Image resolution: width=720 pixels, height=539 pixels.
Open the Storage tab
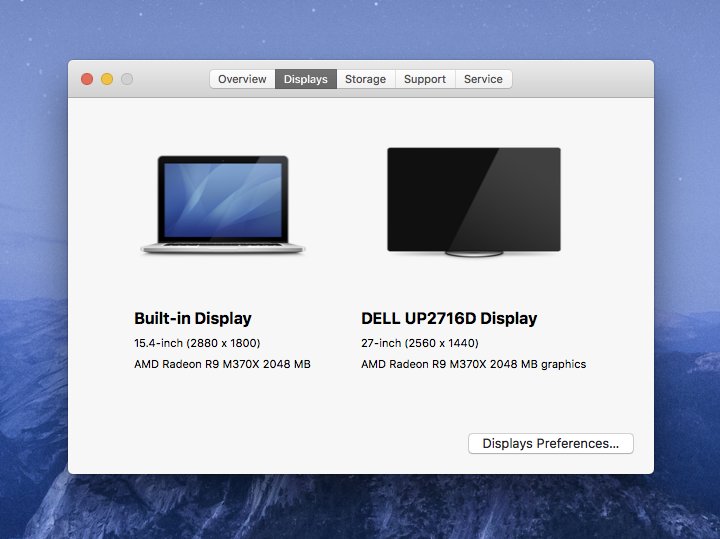coord(366,79)
